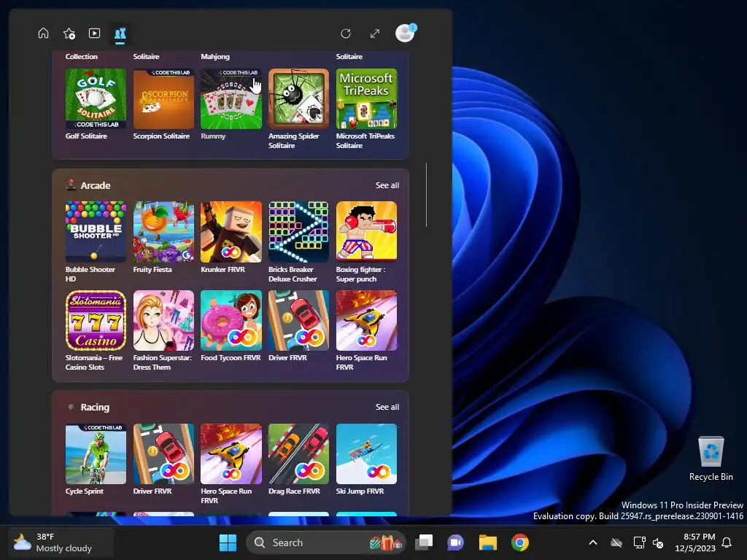Play Cycle Sprint racing game

point(96,454)
